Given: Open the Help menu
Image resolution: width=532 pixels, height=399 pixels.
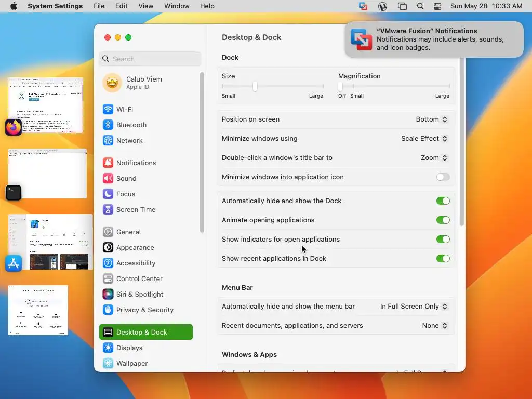Looking at the screenshot, I should (x=207, y=6).
